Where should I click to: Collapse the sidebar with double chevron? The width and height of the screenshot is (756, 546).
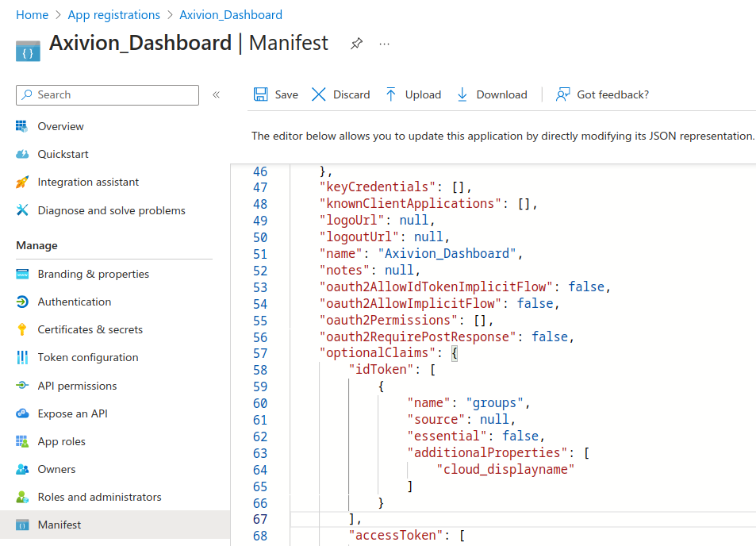tap(216, 94)
